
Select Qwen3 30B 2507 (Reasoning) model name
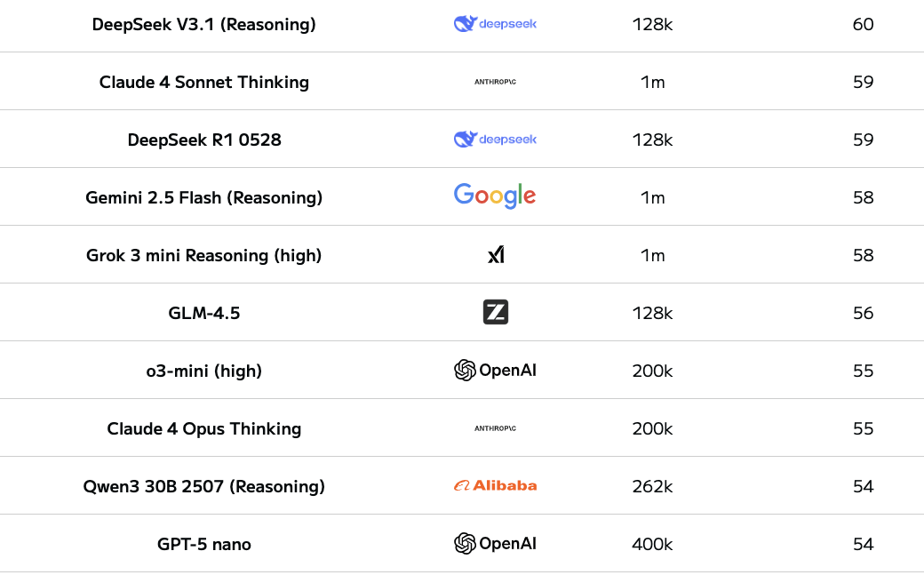coord(204,487)
